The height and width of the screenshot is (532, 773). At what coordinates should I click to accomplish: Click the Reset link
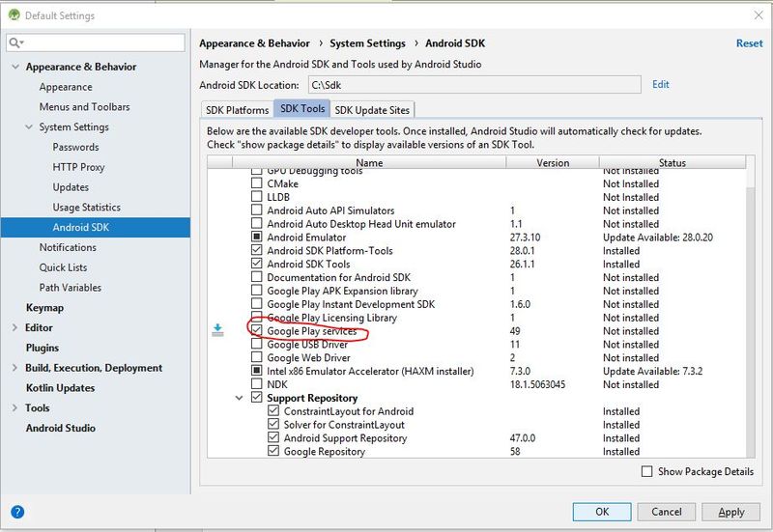tap(750, 43)
